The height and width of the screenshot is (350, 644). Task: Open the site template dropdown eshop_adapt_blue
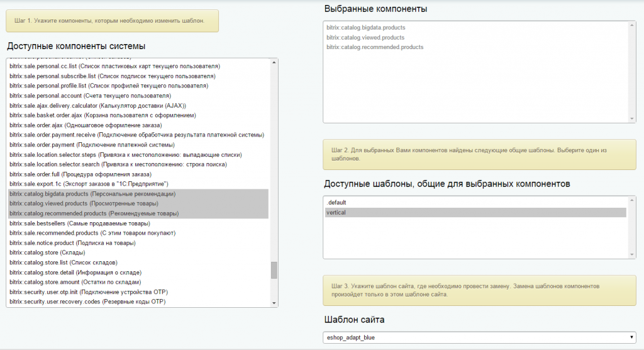479,337
